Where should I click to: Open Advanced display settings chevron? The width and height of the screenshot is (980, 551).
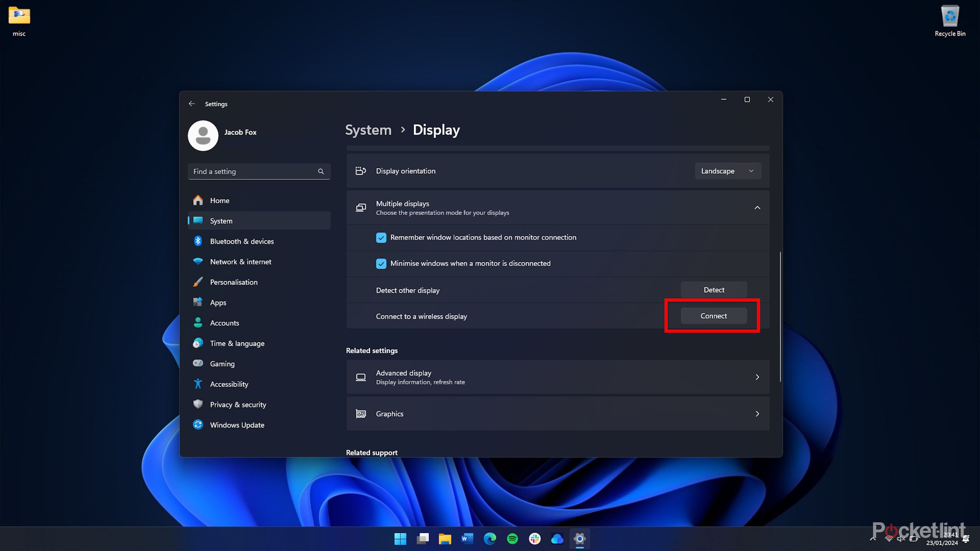(x=757, y=377)
